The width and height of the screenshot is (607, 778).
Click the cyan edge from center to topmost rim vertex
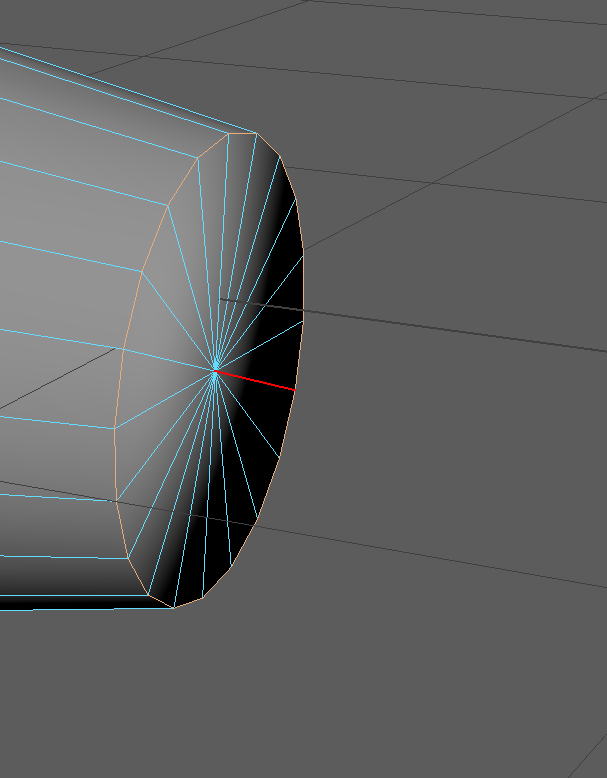click(x=236, y=250)
